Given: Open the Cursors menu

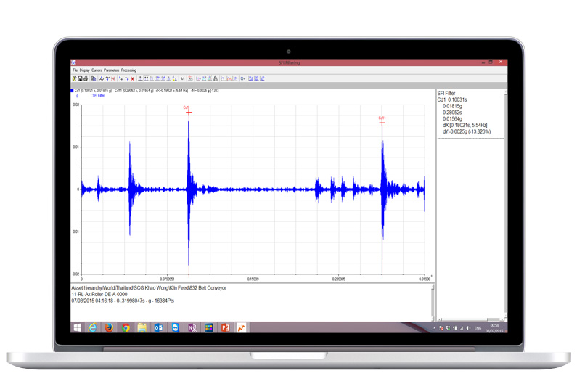Looking at the screenshot, I should [x=97, y=70].
